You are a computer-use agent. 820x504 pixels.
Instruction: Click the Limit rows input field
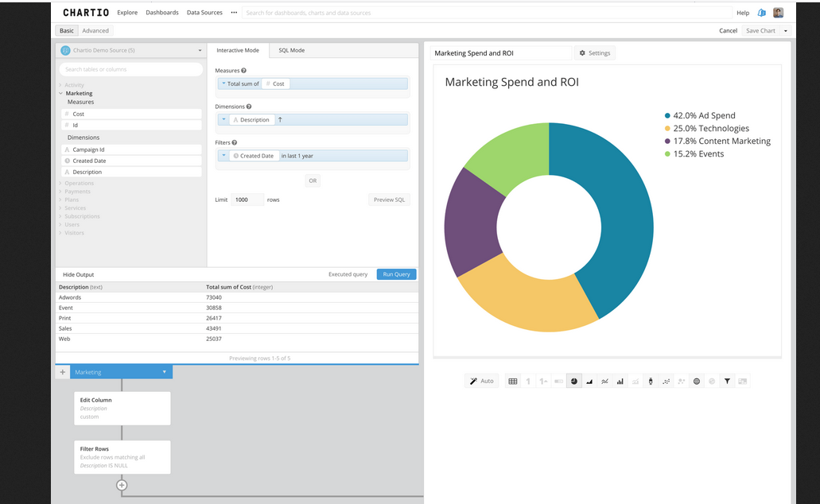[247, 200]
